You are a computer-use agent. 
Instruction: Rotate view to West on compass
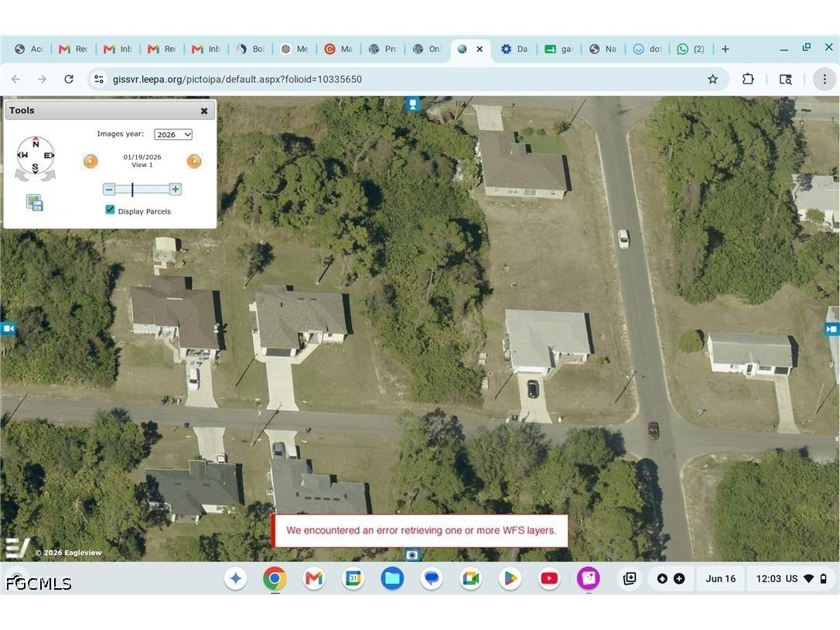pos(22,156)
